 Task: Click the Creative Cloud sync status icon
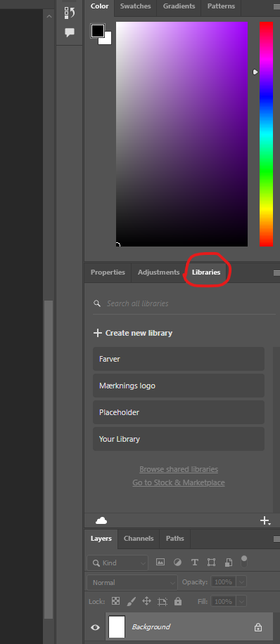(101, 521)
